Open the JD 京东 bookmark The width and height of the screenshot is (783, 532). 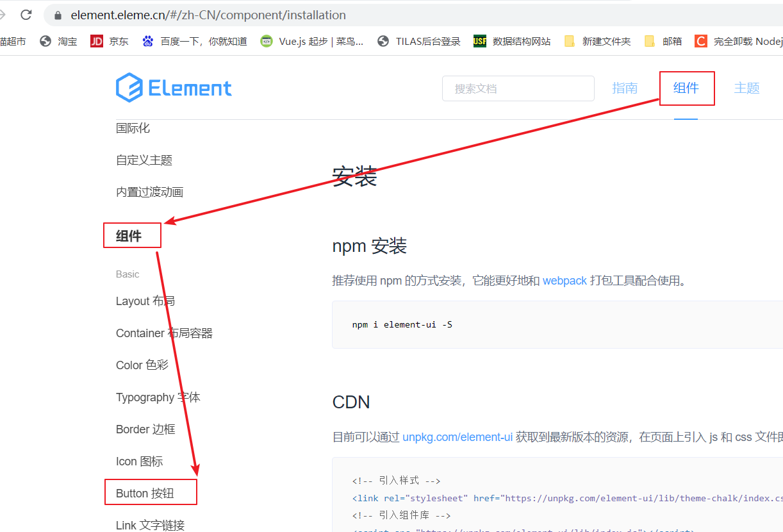pyautogui.click(x=110, y=41)
